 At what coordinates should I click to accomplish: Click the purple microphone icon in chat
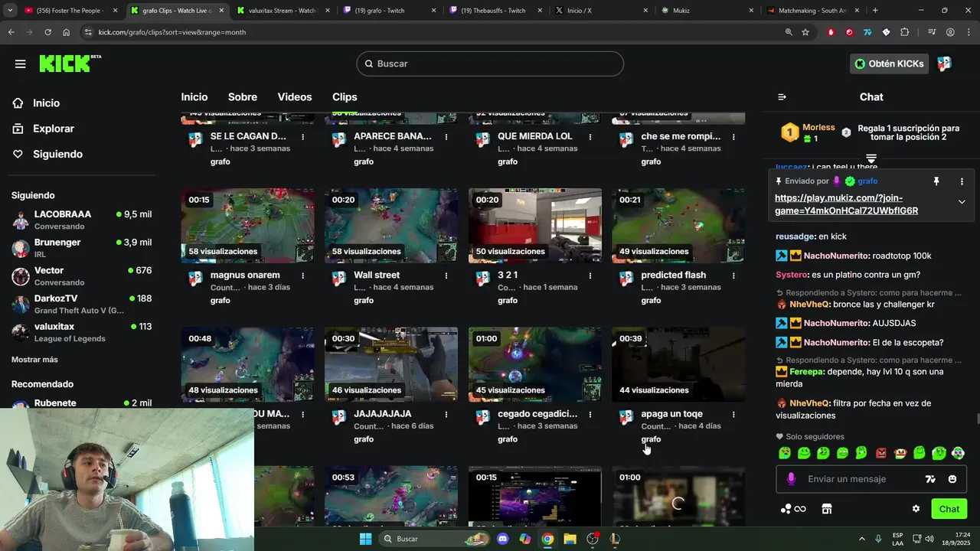pos(791,479)
